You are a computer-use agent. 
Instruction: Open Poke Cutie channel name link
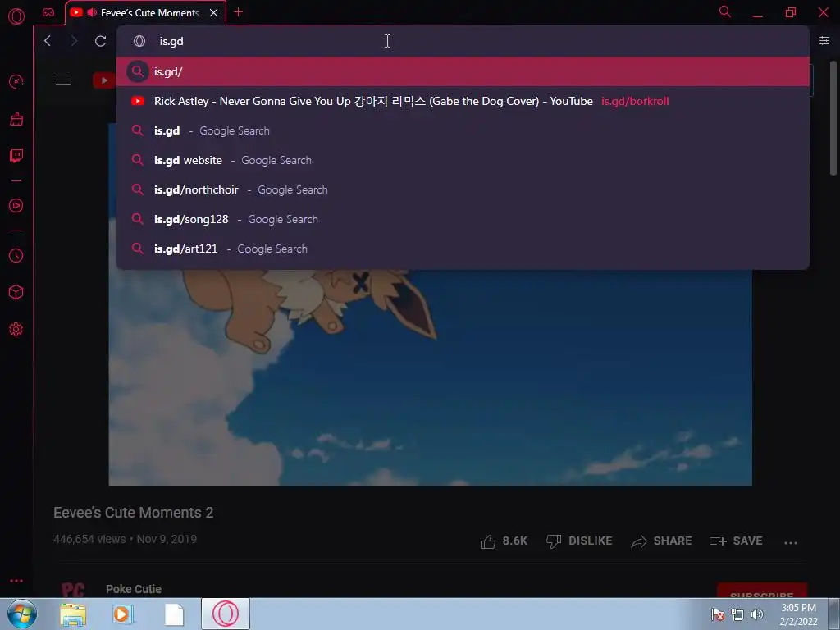[x=134, y=589]
